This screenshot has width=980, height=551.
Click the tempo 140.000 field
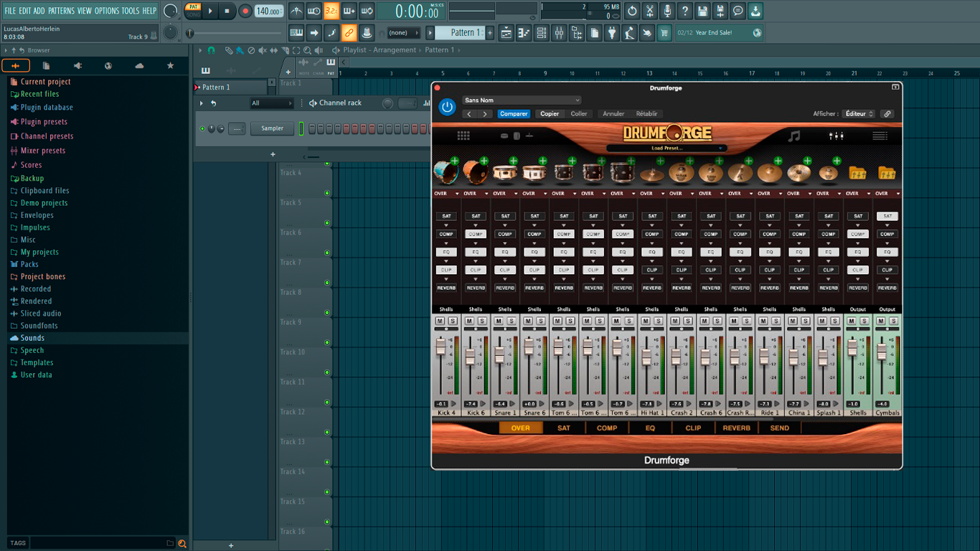[x=269, y=11]
